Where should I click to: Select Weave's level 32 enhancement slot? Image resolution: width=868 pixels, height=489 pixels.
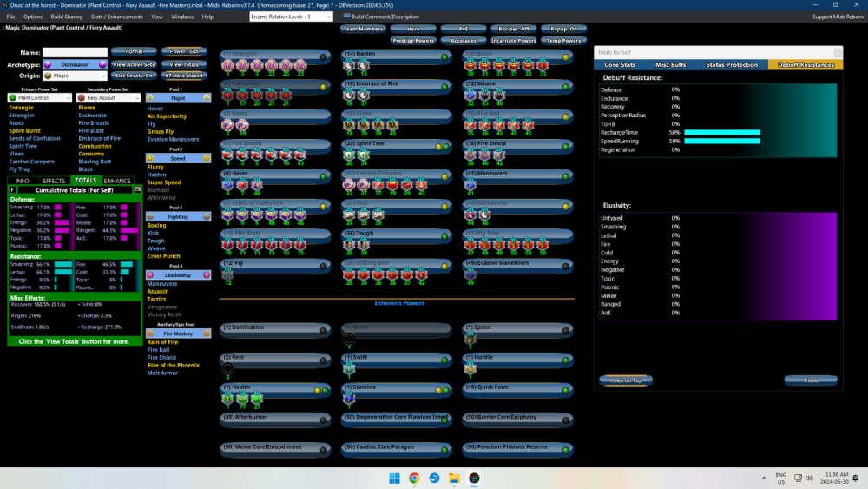coord(470,96)
